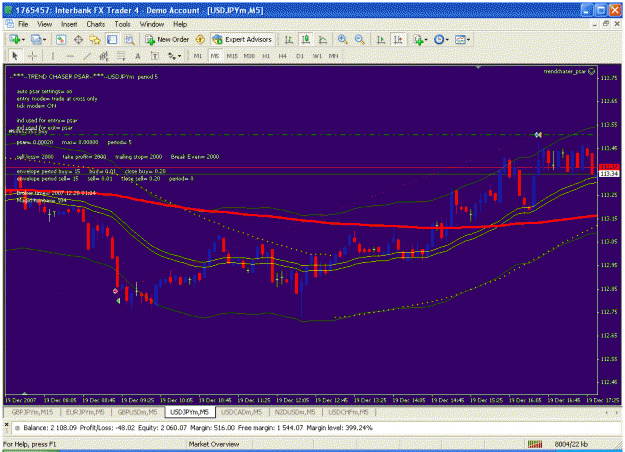Switch to EURJPYm,M5 chart tab
Image resolution: width=625 pixels, height=452 pixels.
click(85, 412)
